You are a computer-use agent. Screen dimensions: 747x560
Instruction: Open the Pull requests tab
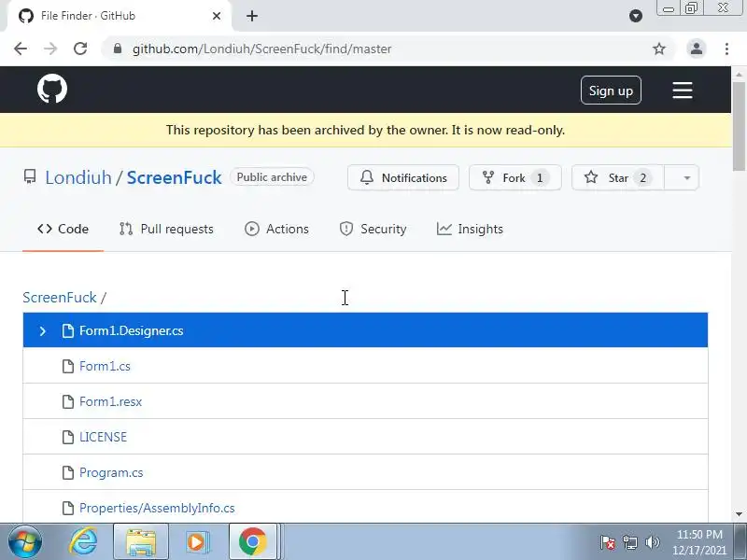(x=166, y=229)
